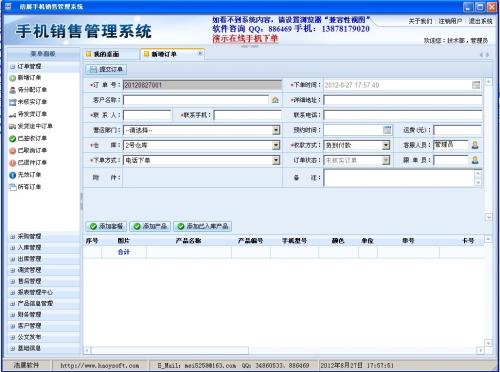The image size is (500, 372).
Task: Click the 添加已入库产品 button
Action: pos(203,226)
